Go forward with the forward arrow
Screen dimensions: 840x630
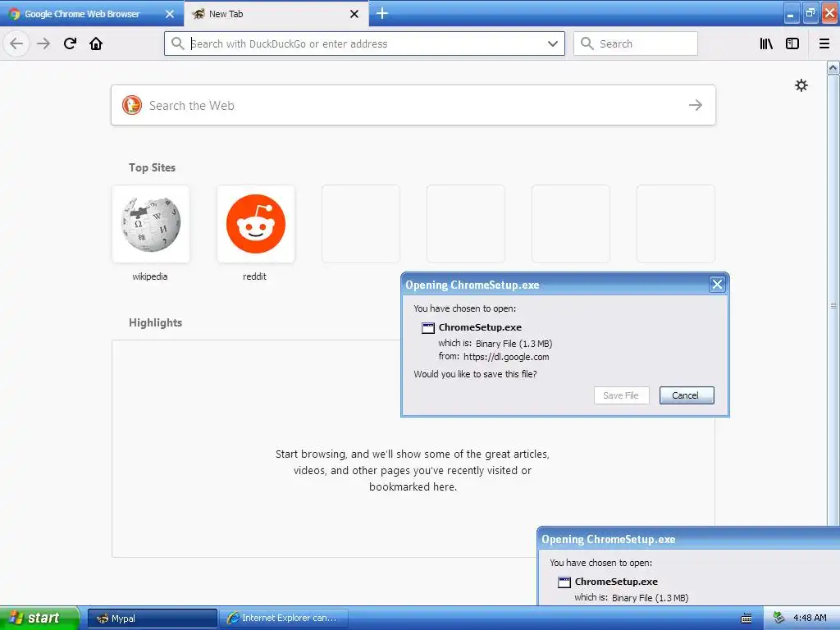pyautogui.click(x=43, y=43)
